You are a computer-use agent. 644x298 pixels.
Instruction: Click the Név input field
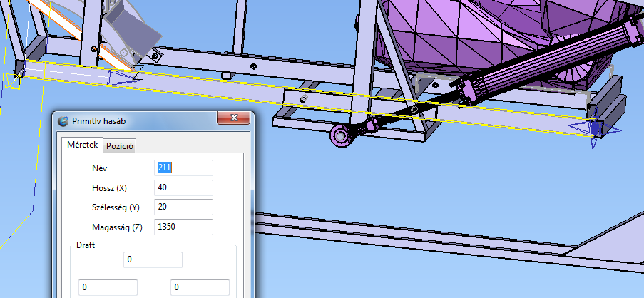point(184,168)
